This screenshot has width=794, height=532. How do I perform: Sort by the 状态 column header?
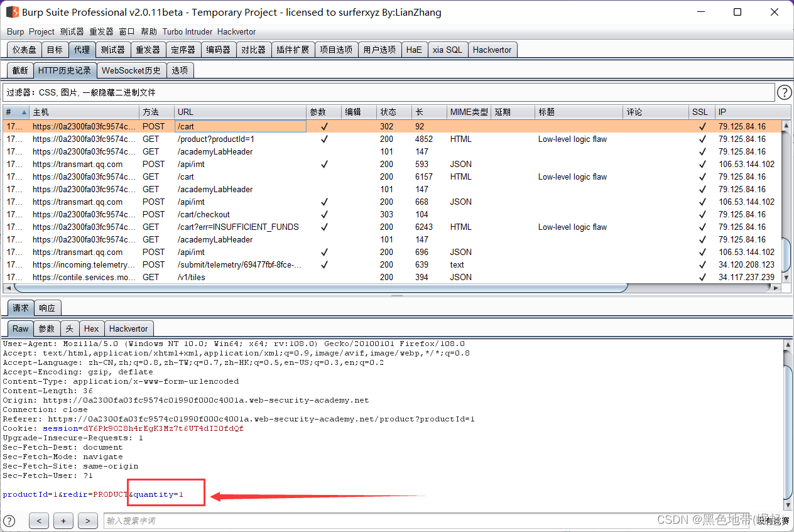[394, 112]
